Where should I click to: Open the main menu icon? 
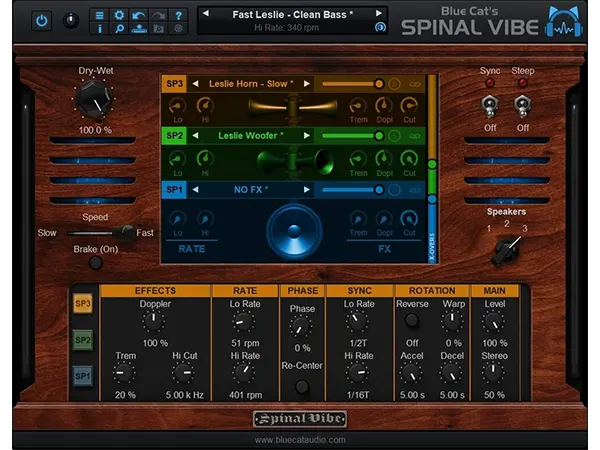pos(99,15)
